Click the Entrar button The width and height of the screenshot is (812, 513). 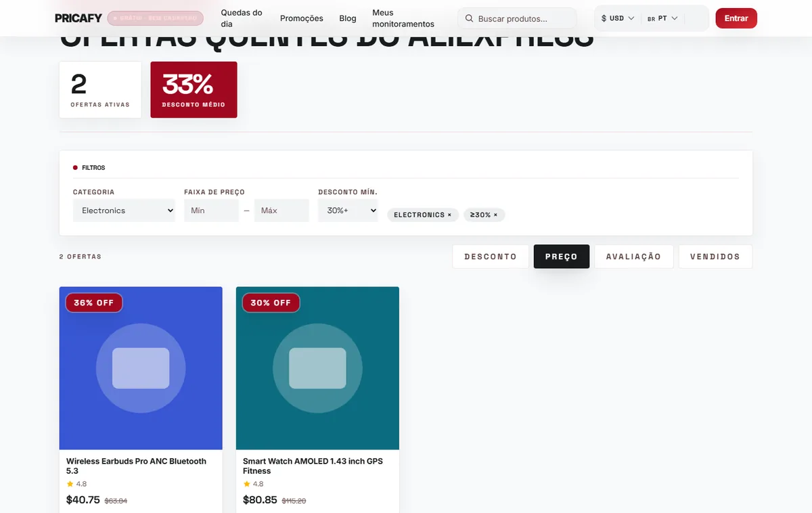coord(736,18)
